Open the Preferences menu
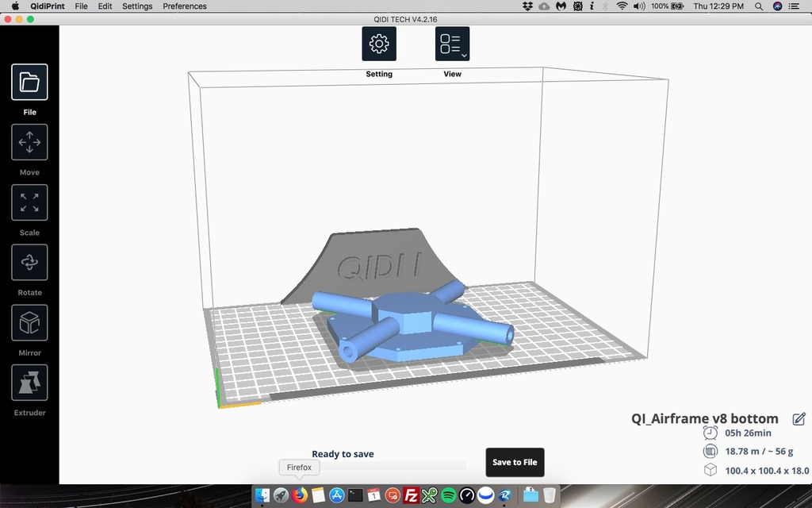The image size is (812, 508). click(x=184, y=6)
